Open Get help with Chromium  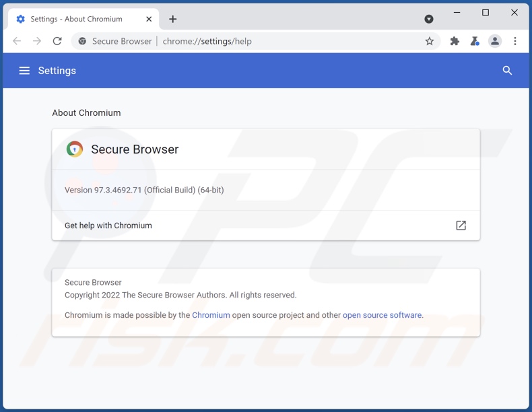coord(108,226)
